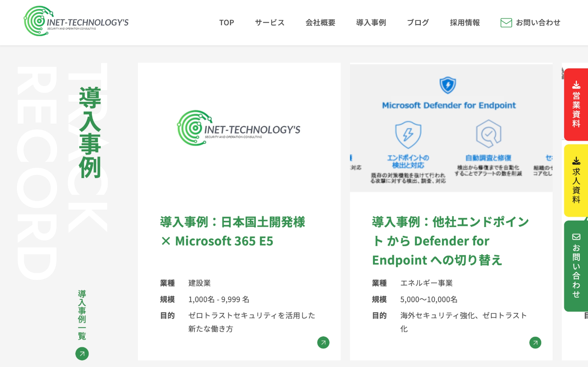Click the Microsoft Defender for Endpoint thumbnail image

click(451, 128)
